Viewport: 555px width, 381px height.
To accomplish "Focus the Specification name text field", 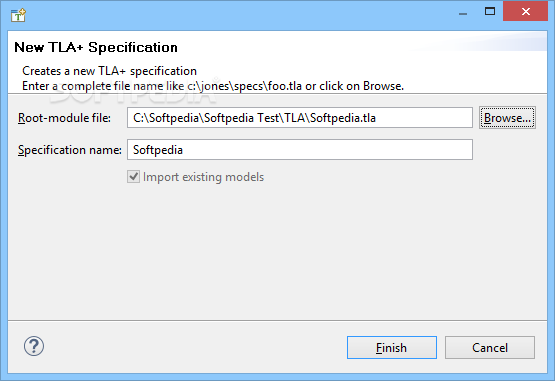I will click(x=300, y=149).
